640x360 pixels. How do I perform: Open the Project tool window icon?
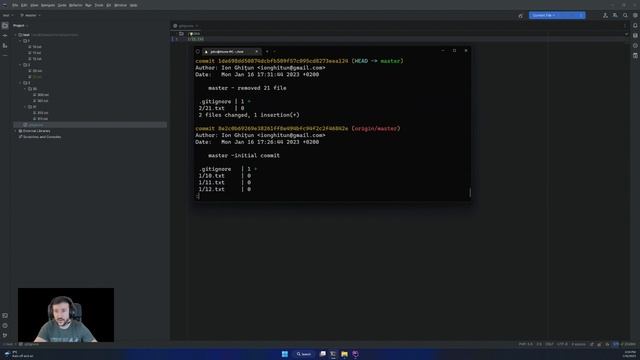[x=5, y=26]
